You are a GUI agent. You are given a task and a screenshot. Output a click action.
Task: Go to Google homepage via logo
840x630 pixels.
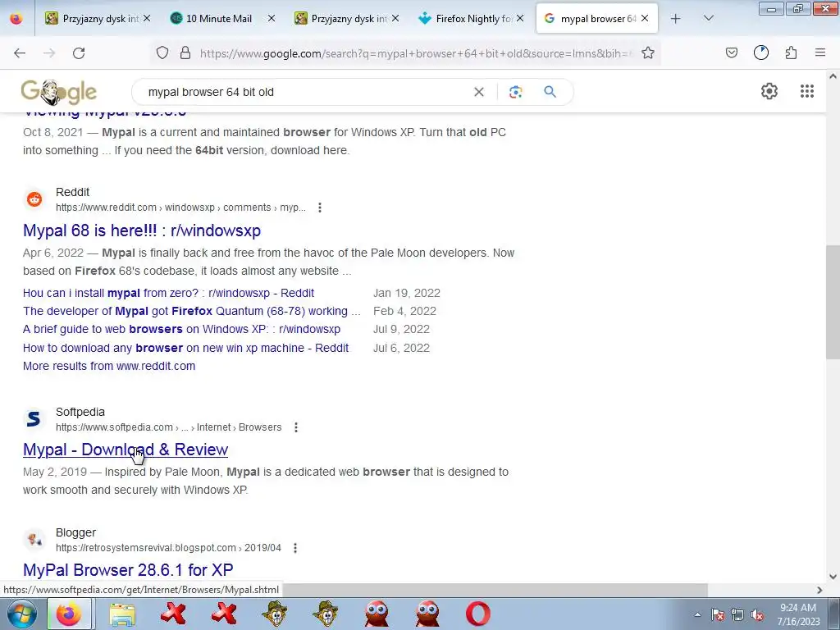(59, 92)
